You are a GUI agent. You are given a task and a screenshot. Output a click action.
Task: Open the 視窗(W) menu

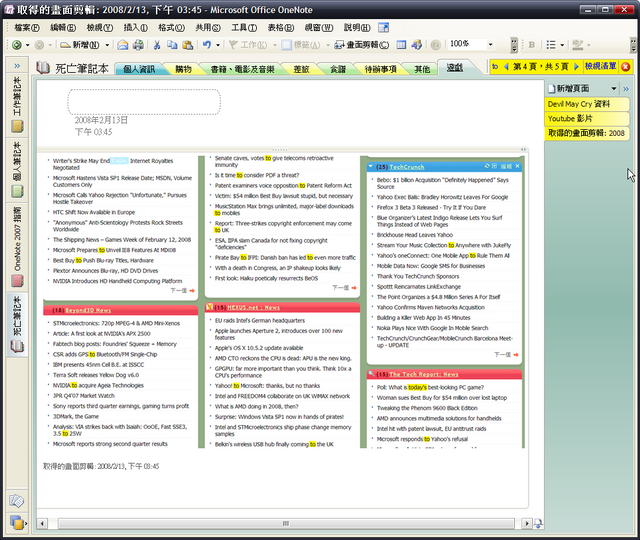click(x=319, y=28)
